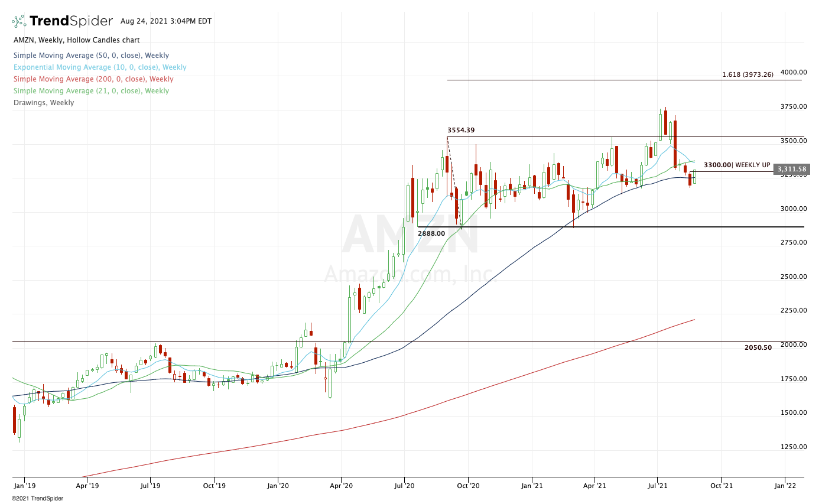The height and width of the screenshot is (504, 822).
Task: Click the Apr '19 date axis label
Action: point(87,486)
